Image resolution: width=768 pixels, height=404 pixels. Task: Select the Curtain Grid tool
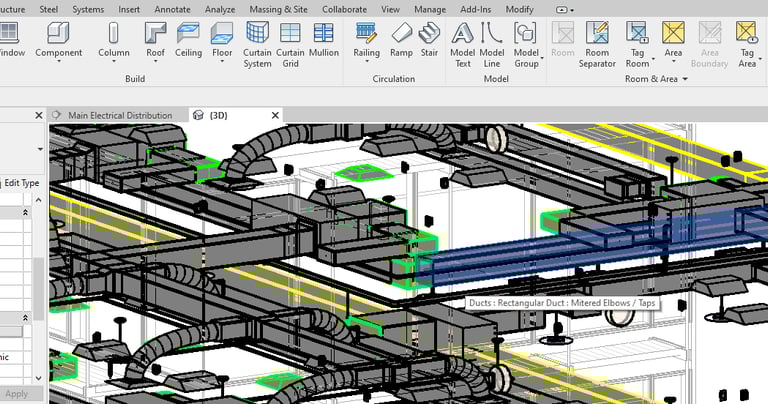coord(290,45)
